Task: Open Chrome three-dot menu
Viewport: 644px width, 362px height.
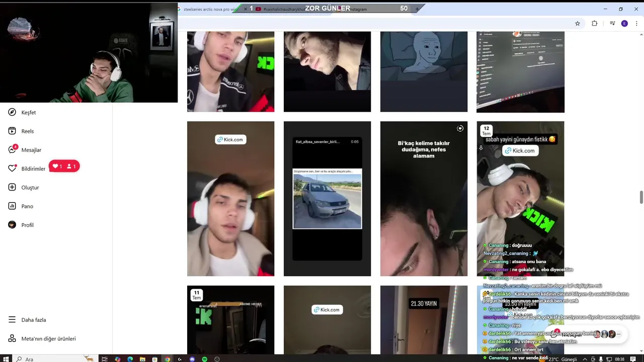Action: click(636, 23)
